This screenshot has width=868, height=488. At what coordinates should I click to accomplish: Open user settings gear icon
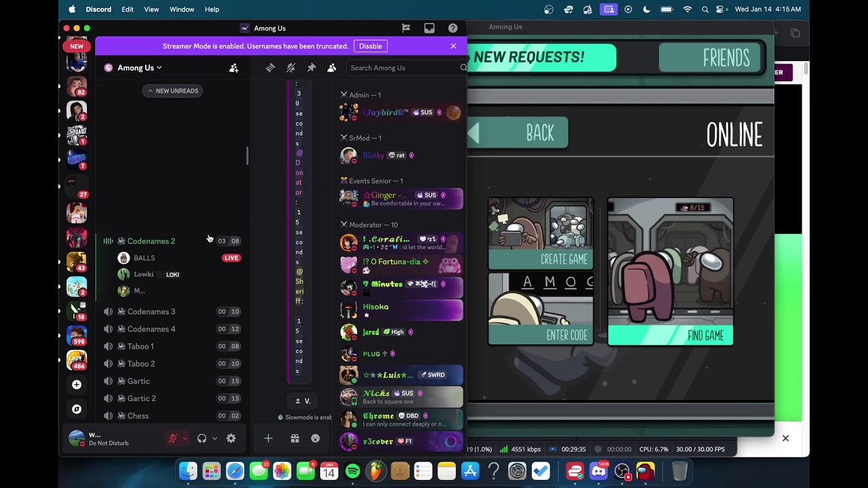(x=231, y=439)
